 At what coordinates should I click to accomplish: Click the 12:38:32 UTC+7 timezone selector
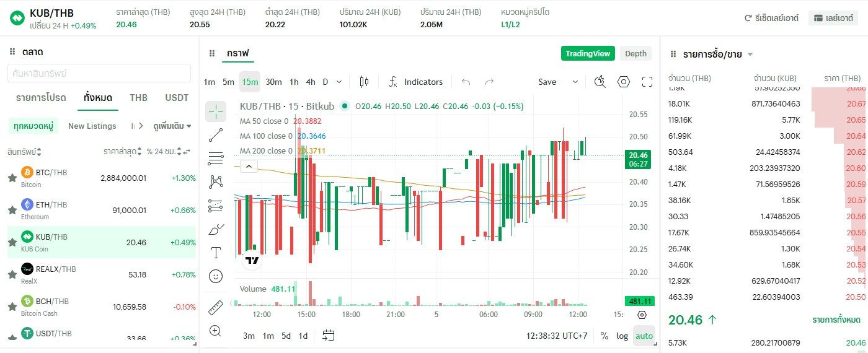coord(557,336)
